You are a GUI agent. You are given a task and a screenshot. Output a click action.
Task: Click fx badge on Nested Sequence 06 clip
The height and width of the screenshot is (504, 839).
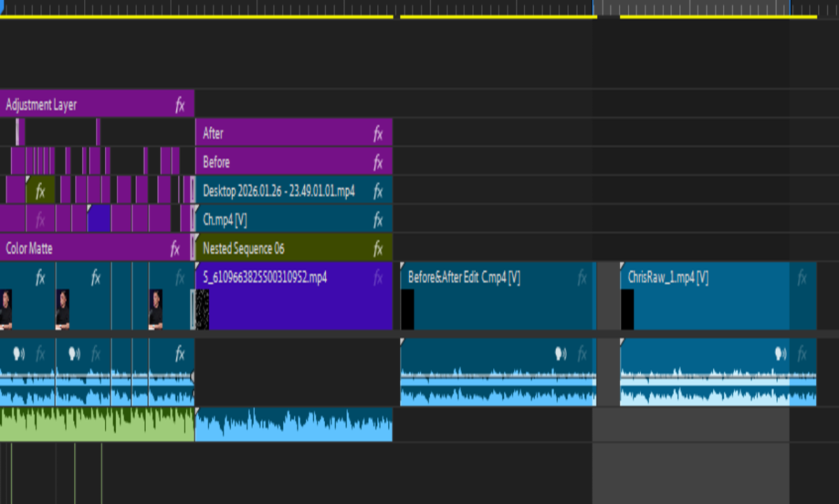pyautogui.click(x=378, y=249)
